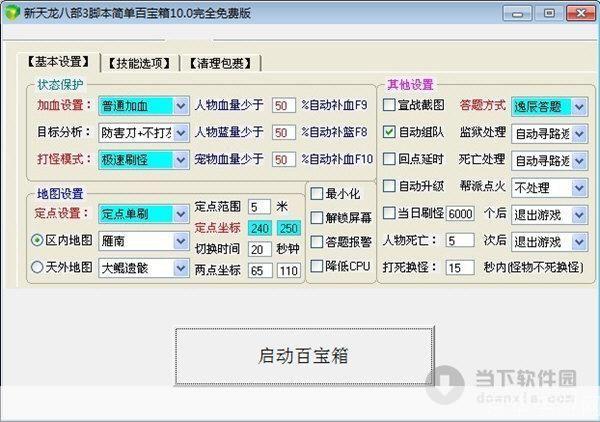Switch to the 【技能选项】 tab

(139, 63)
